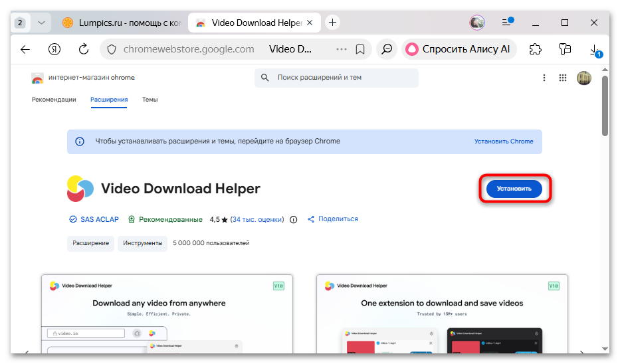Click the Установить Chrome link

coord(504,141)
